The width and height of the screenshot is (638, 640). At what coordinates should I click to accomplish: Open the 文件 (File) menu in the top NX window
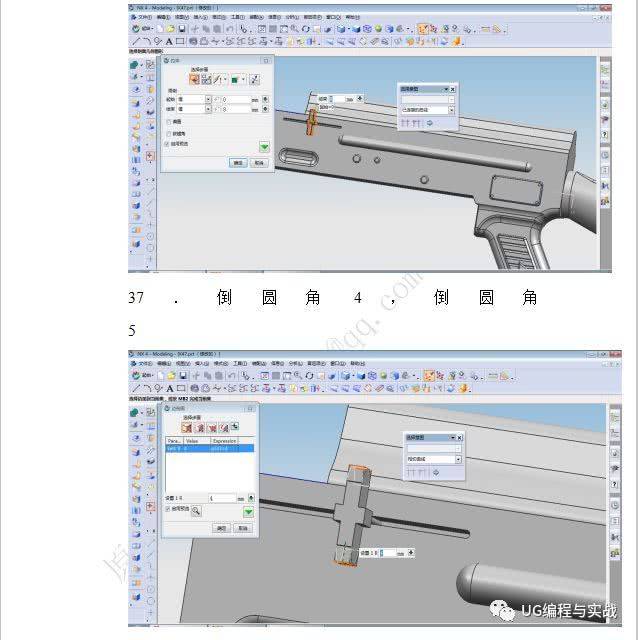[x=144, y=17]
